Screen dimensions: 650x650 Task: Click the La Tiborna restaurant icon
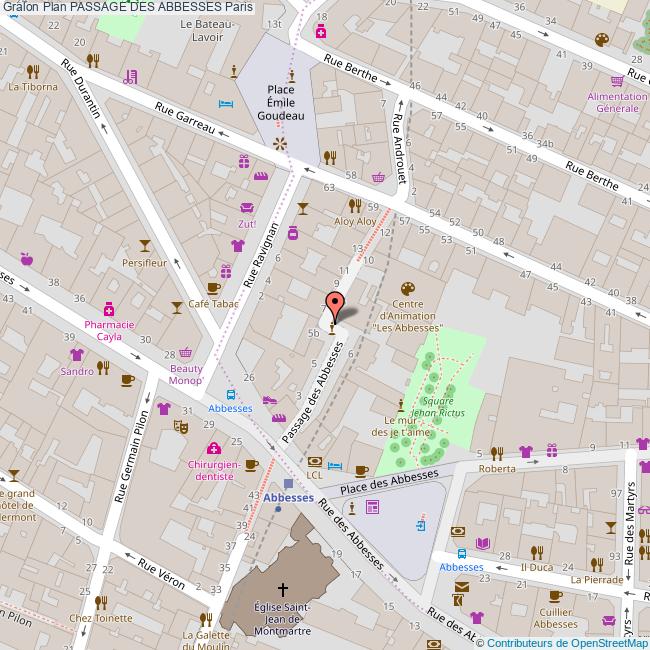point(33,71)
